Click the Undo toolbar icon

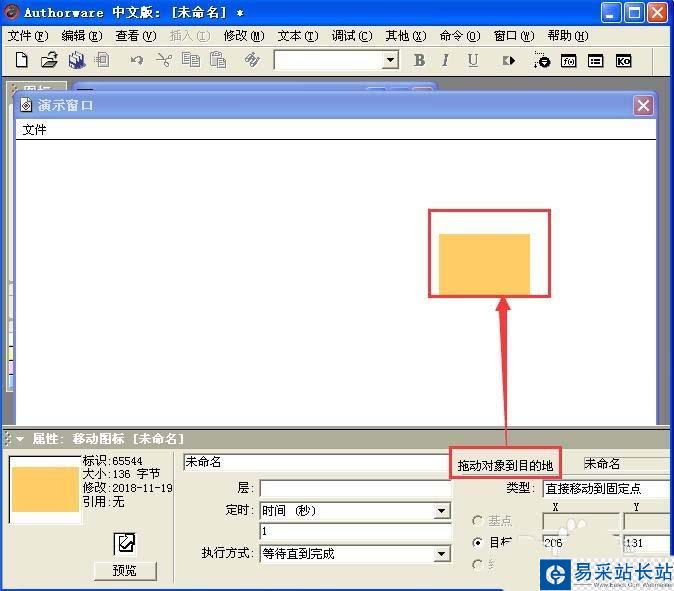pyautogui.click(x=137, y=60)
